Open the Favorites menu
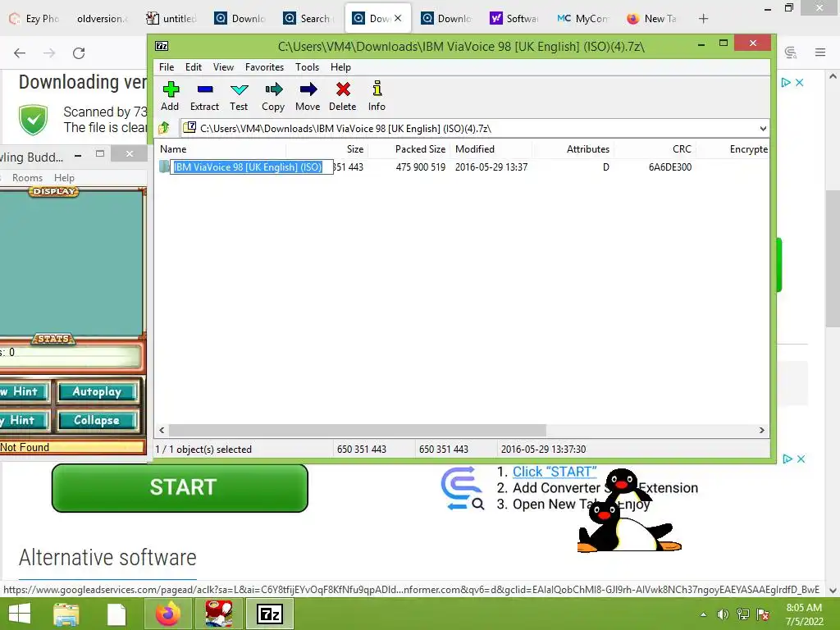The width and height of the screenshot is (840, 630). click(x=265, y=67)
